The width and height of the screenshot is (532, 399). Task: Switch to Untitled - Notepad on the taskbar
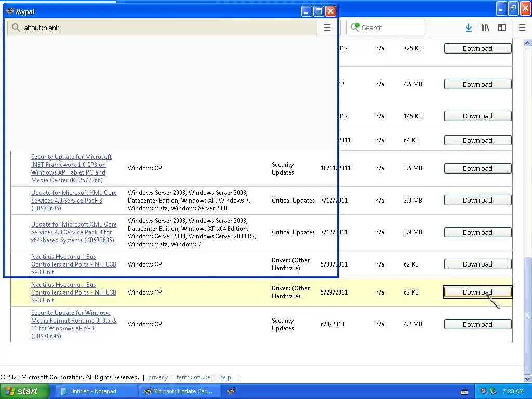point(96,391)
